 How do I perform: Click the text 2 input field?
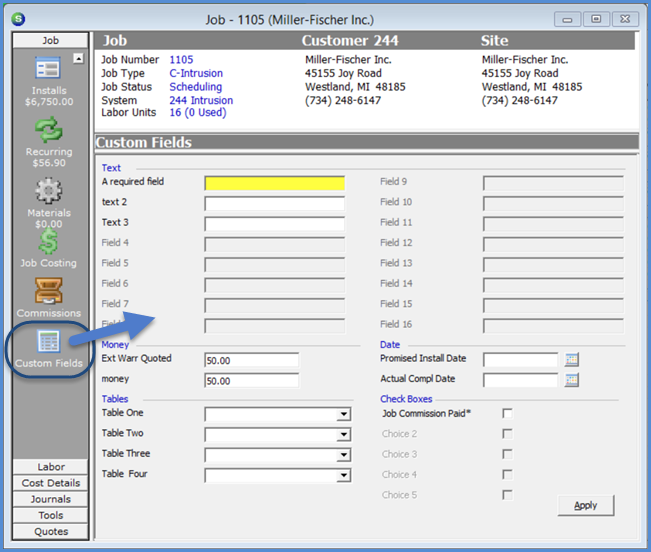(274, 203)
